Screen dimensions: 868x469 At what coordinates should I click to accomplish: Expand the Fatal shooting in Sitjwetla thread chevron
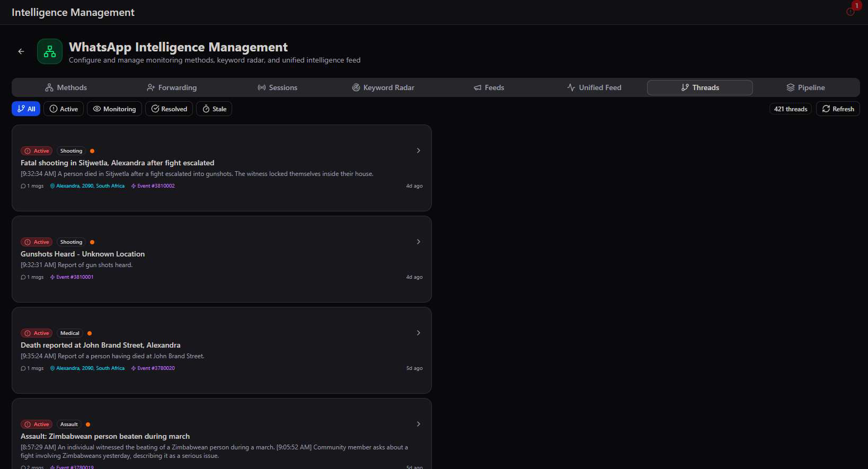click(419, 151)
